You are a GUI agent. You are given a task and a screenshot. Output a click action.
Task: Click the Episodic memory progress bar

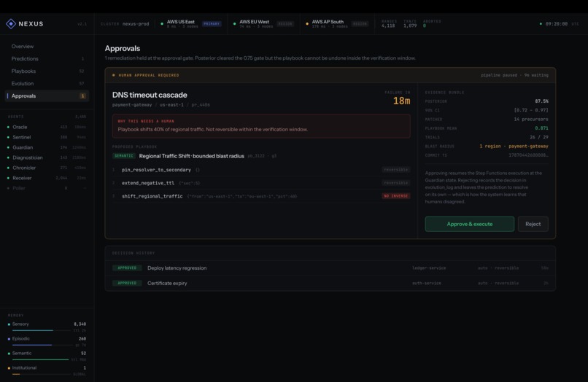click(x=42, y=345)
